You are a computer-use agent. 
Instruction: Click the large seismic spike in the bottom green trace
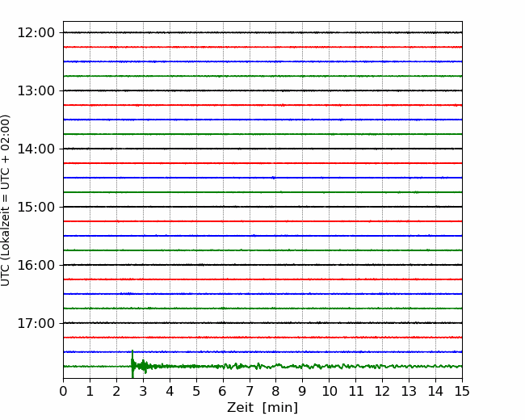pos(132,364)
